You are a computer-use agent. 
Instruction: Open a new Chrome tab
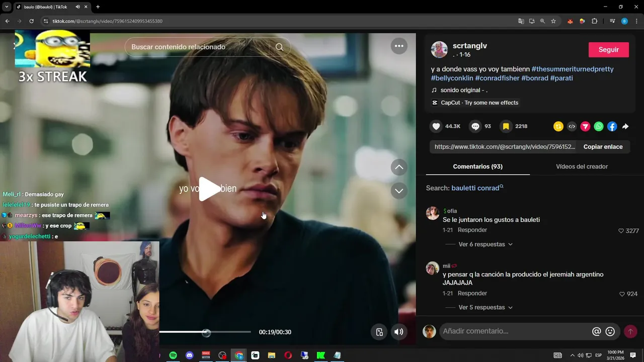point(98,7)
